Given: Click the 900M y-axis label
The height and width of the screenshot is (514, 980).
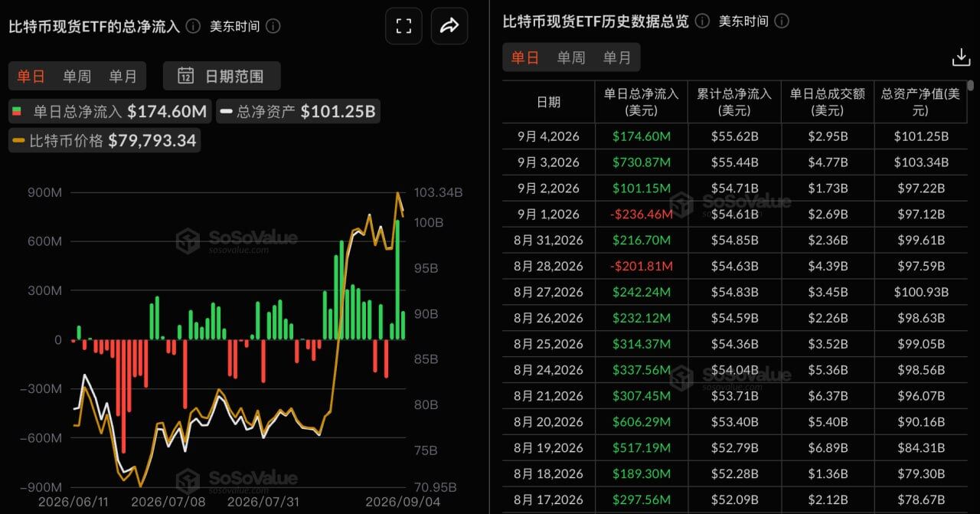Looking at the screenshot, I should point(46,192).
